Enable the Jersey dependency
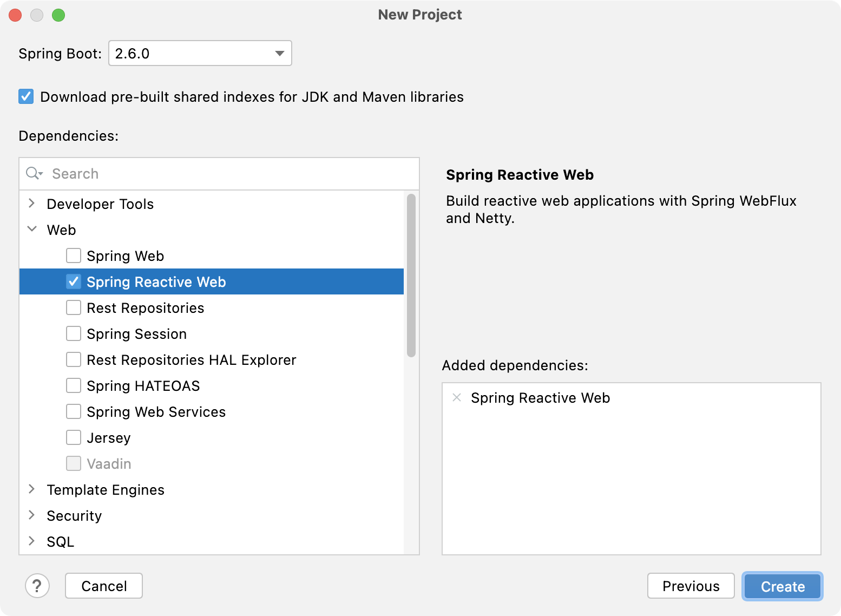 (x=74, y=437)
